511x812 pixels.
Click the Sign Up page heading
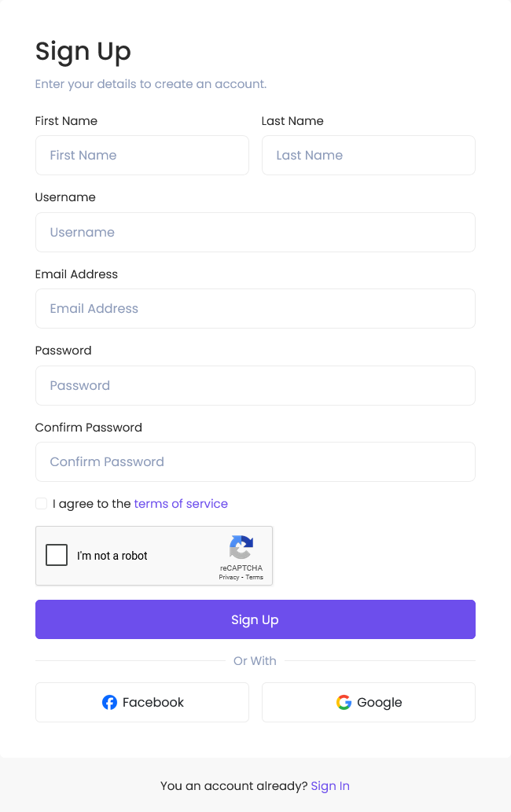tap(83, 53)
